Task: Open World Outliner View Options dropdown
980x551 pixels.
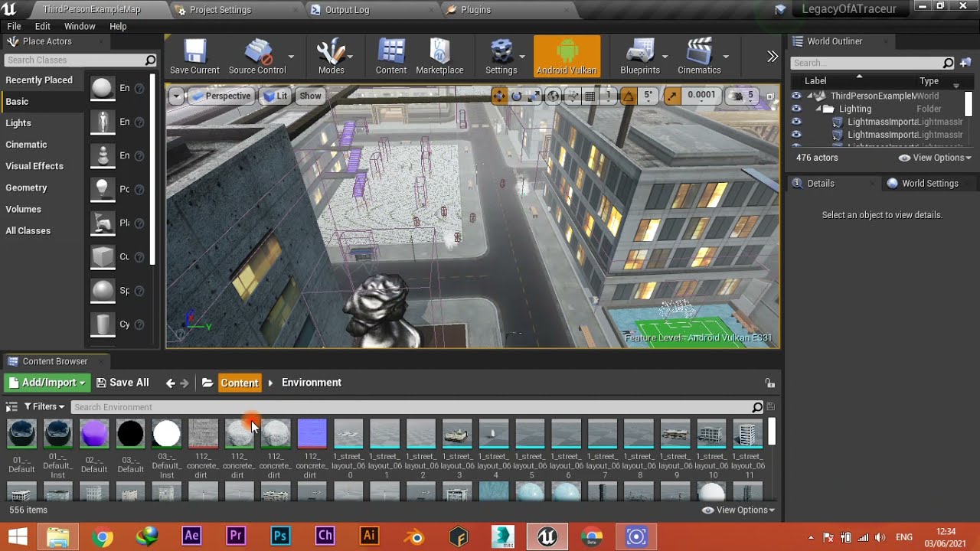Action: click(934, 158)
